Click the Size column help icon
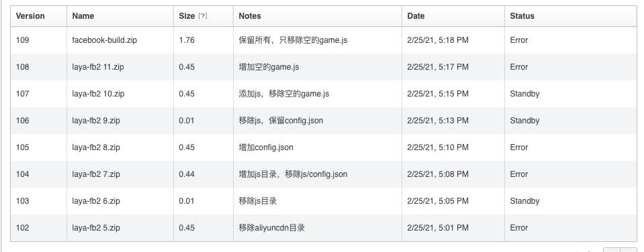Image resolution: width=644 pixels, height=252 pixels. point(203,16)
